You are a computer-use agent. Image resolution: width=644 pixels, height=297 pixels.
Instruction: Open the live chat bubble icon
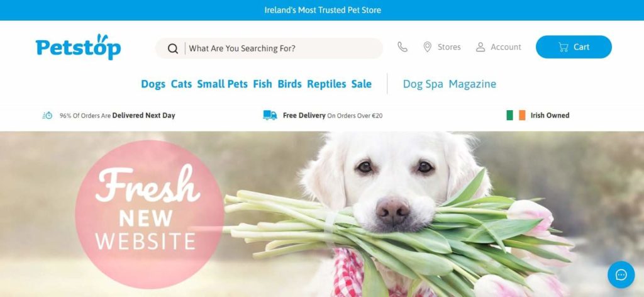621,274
